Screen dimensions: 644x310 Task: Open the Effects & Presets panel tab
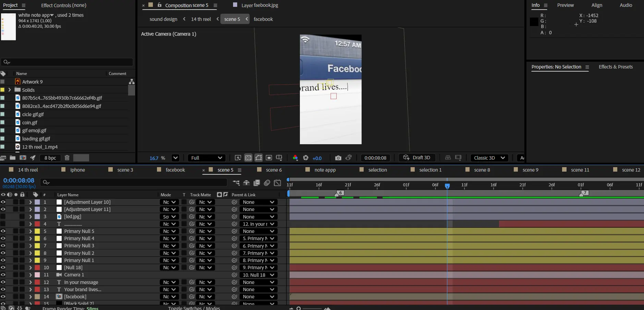tap(616, 67)
